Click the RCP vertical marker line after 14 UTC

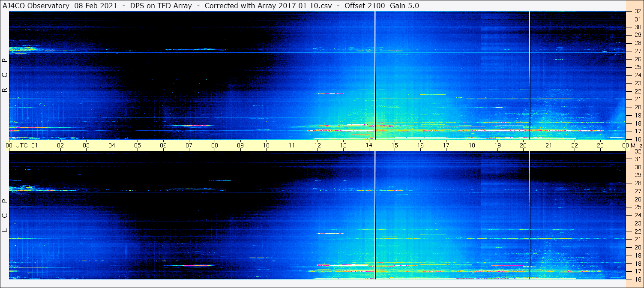tap(375, 75)
